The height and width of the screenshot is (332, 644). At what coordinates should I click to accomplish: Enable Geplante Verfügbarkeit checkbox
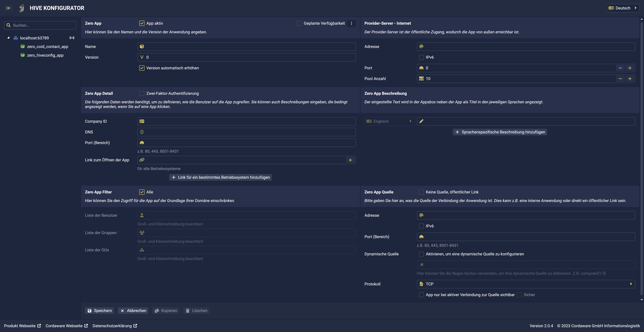tap(299, 23)
